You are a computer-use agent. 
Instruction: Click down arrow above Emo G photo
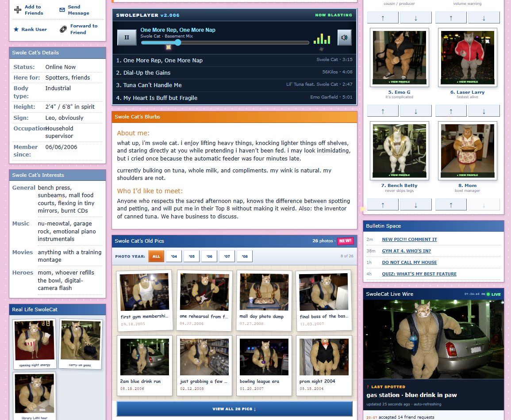415,18
